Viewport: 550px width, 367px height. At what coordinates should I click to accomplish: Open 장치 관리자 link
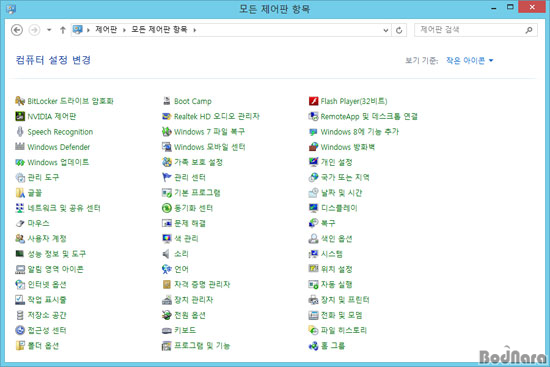coord(194,300)
